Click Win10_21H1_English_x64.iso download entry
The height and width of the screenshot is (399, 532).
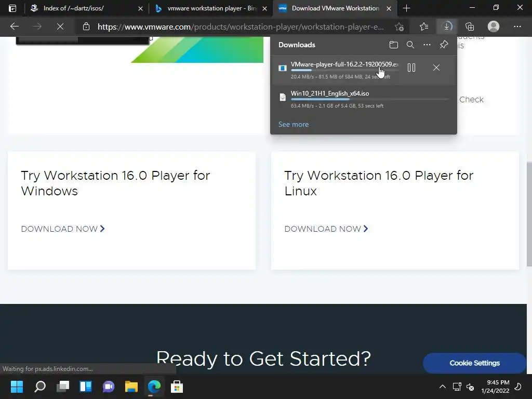tap(364, 99)
